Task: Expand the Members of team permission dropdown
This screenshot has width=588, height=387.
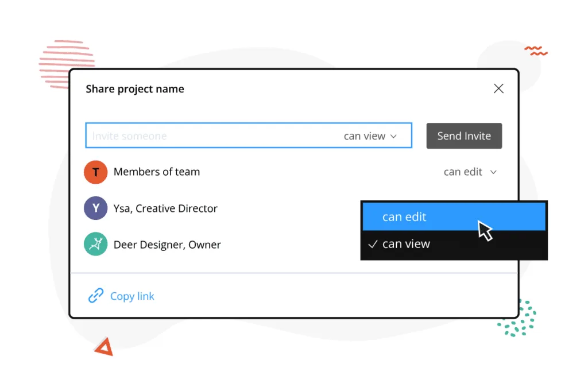Action: pos(469,172)
